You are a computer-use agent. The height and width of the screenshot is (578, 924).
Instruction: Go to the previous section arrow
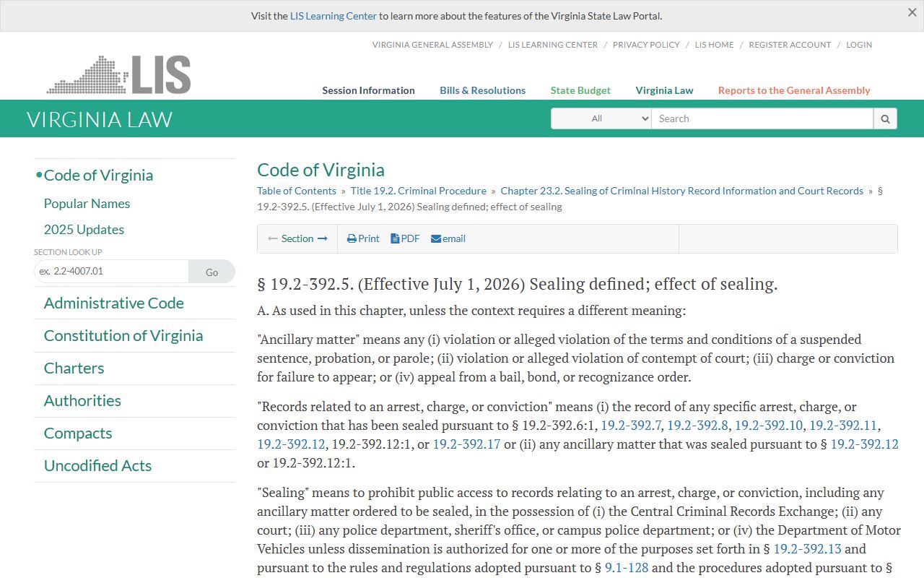pyautogui.click(x=273, y=238)
